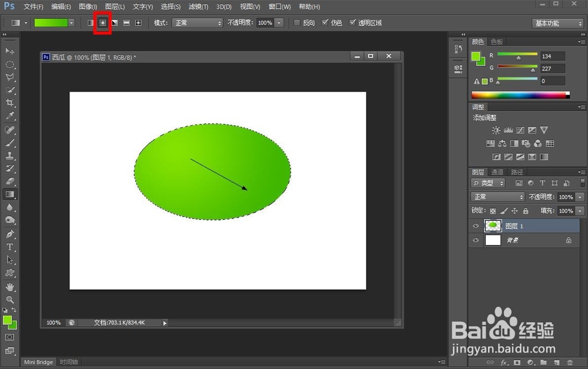Click the Quick Mask mode icon
The width and height of the screenshot is (588, 369).
click(10, 337)
